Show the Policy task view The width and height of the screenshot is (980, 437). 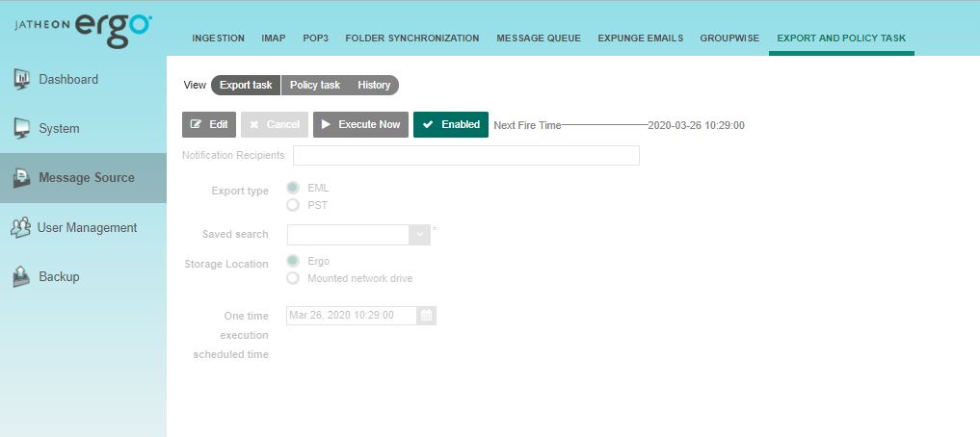coord(315,85)
